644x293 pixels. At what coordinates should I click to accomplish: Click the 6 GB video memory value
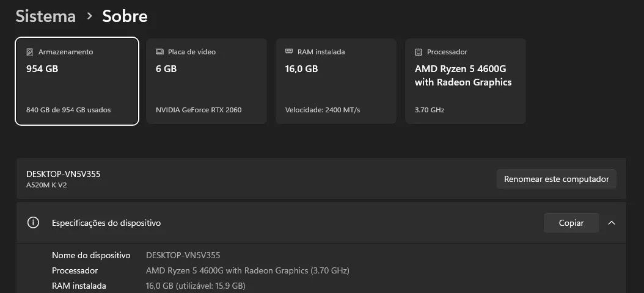(x=166, y=69)
